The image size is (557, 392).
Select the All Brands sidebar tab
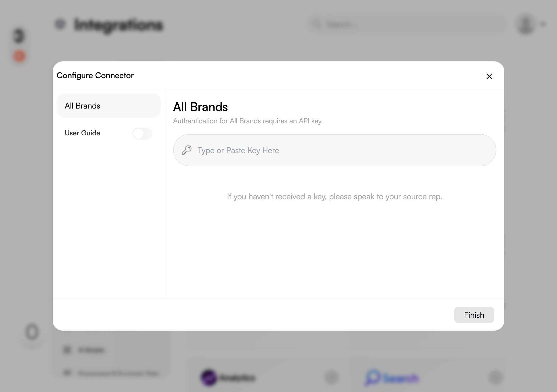(x=108, y=106)
